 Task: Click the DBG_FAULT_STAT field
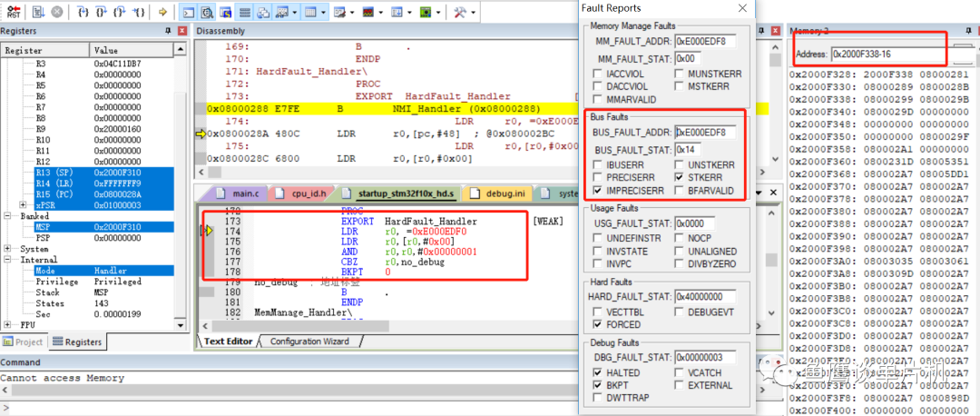click(x=705, y=357)
